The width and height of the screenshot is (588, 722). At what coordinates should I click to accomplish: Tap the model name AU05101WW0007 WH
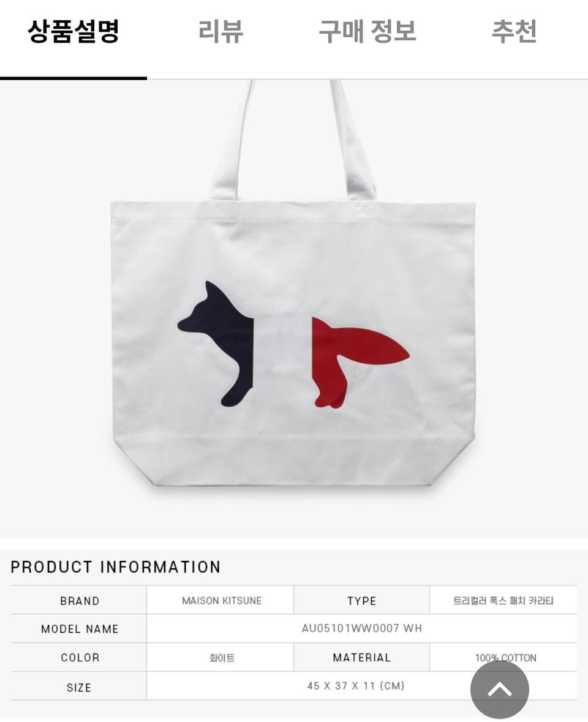361,628
